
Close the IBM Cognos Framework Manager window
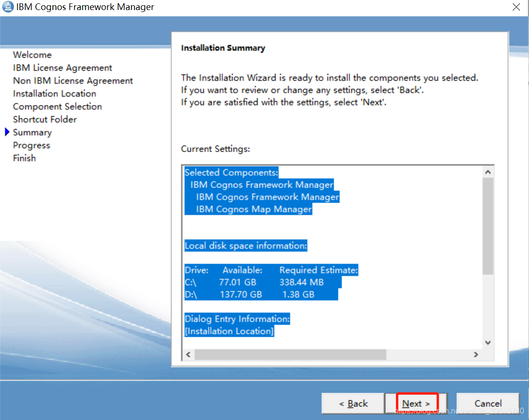tap(516, 7)
